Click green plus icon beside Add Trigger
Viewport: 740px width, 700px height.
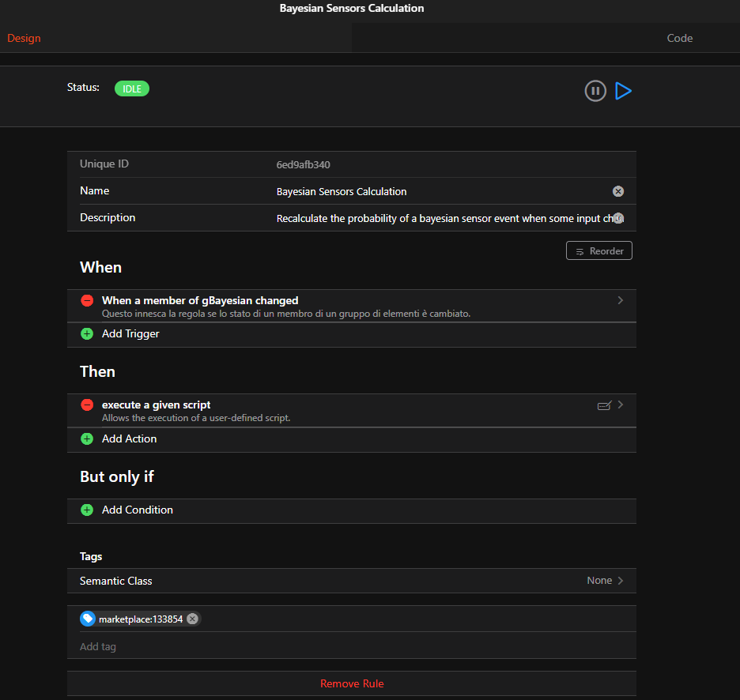87,334
